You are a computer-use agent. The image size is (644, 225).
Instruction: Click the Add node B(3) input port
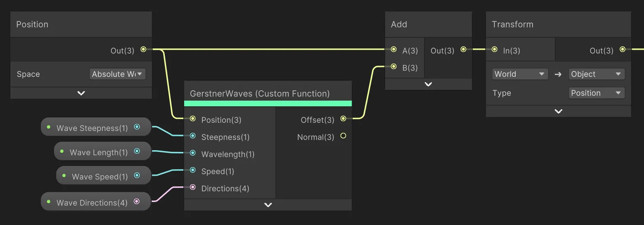click(394, 66)
